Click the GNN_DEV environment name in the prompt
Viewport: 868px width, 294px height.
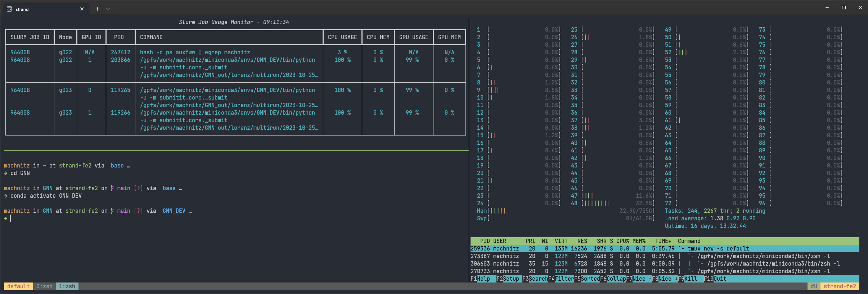pos(174,211)
